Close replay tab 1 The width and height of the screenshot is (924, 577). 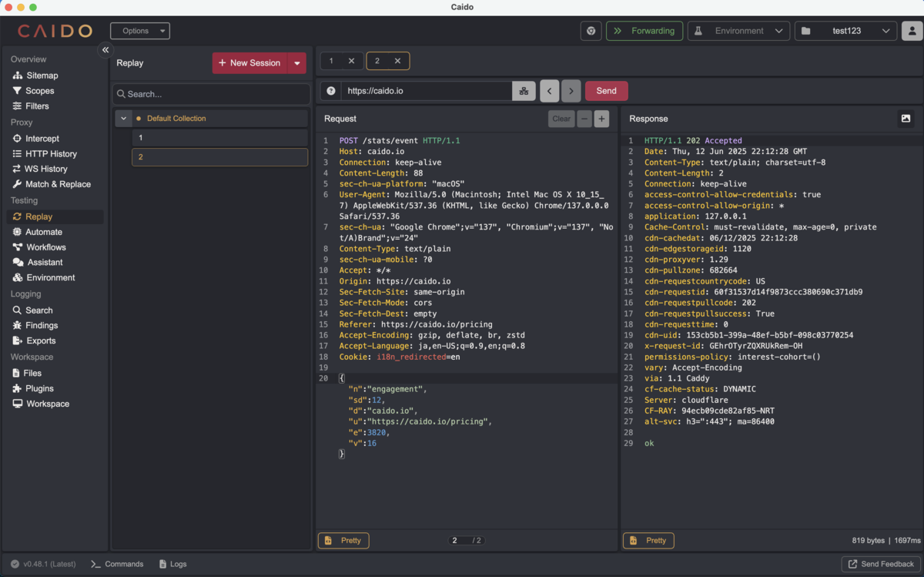pyautogui.click(x=352, y=61)
